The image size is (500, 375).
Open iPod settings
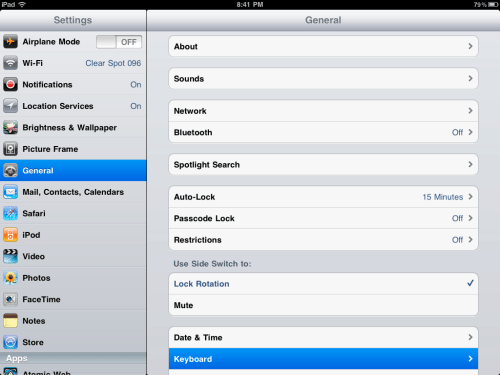pyautogui.click(x=73, y=235)
